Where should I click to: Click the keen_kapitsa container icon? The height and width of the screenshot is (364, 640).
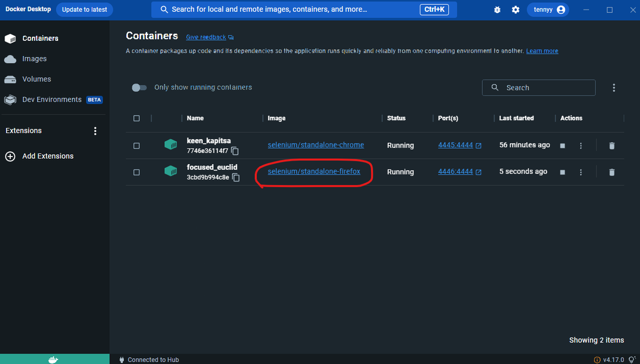[x=171, y=144]
